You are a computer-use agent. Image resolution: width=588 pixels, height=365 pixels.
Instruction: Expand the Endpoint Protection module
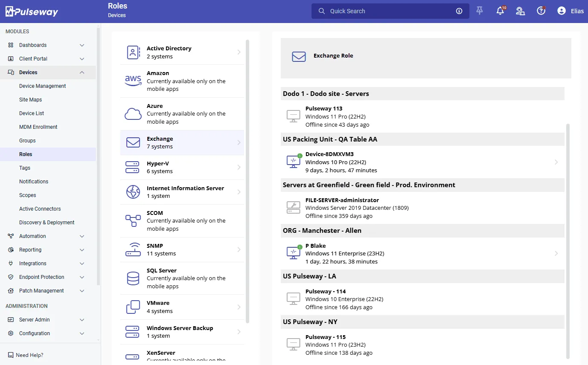[82, 277]
